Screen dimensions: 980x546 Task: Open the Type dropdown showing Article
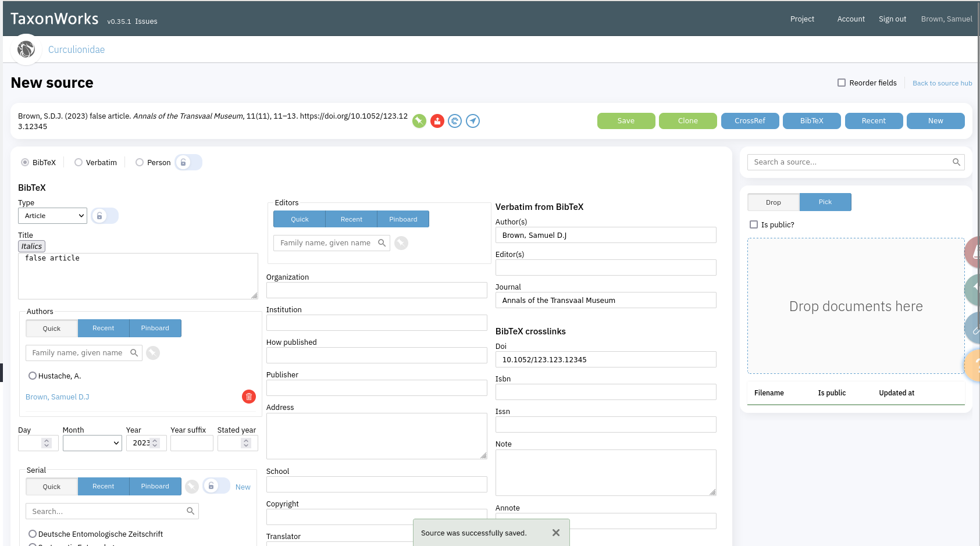pos(52,216)
